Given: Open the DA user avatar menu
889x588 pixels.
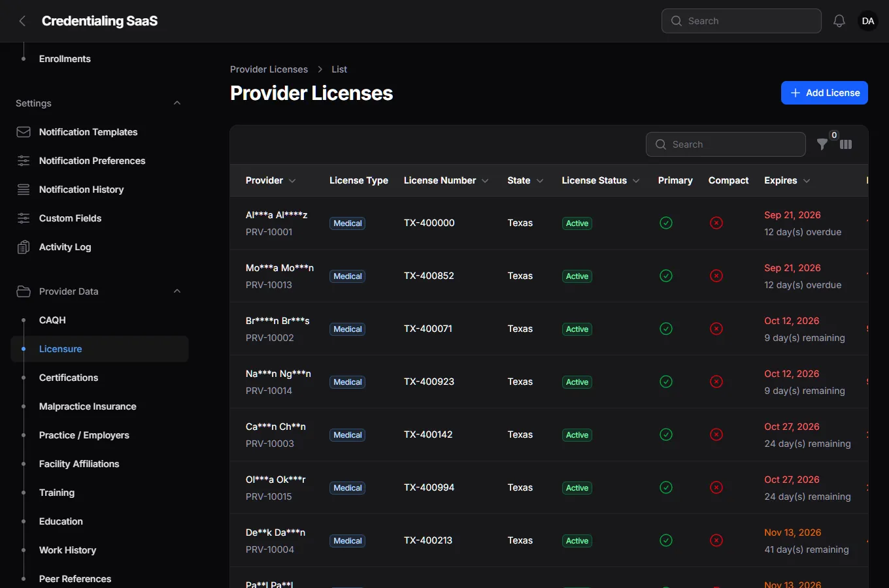Looking at the screenshot, I should pos(868,21).
